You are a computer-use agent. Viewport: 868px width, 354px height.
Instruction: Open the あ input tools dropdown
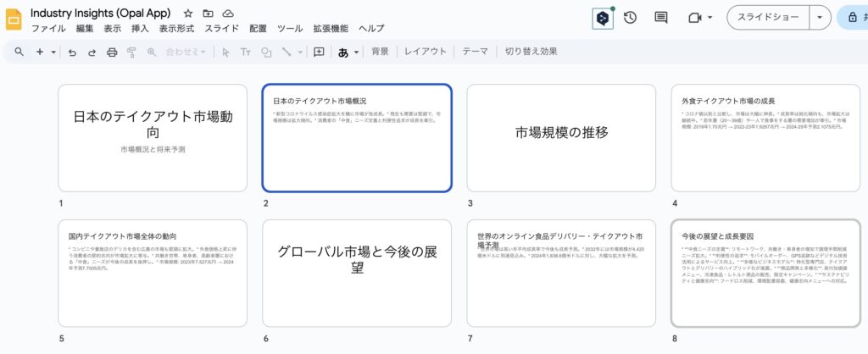pyautogui.click(x=357, y=52)
